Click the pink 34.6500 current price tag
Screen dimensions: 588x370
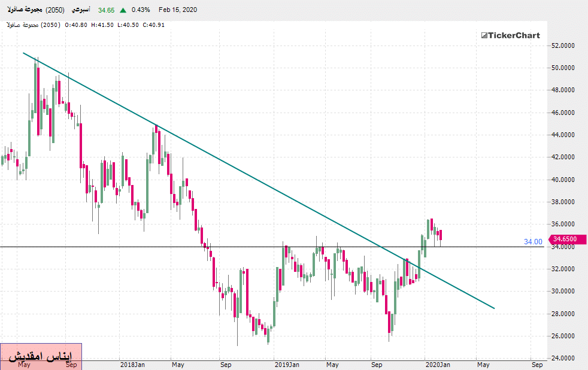tap(565, 239)
